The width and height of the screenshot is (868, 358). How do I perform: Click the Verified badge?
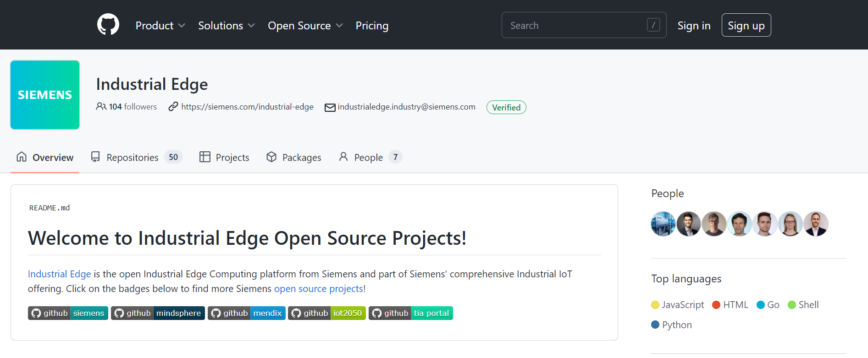coord(506,107)
